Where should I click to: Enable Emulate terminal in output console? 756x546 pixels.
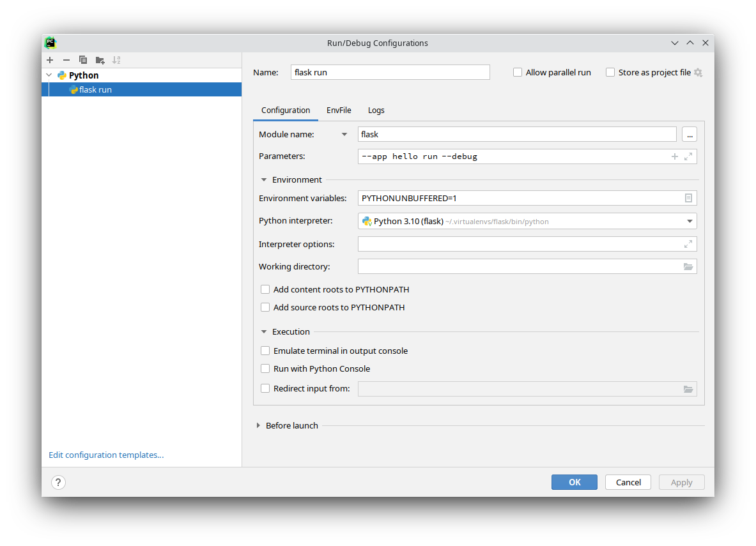(265, 351)
